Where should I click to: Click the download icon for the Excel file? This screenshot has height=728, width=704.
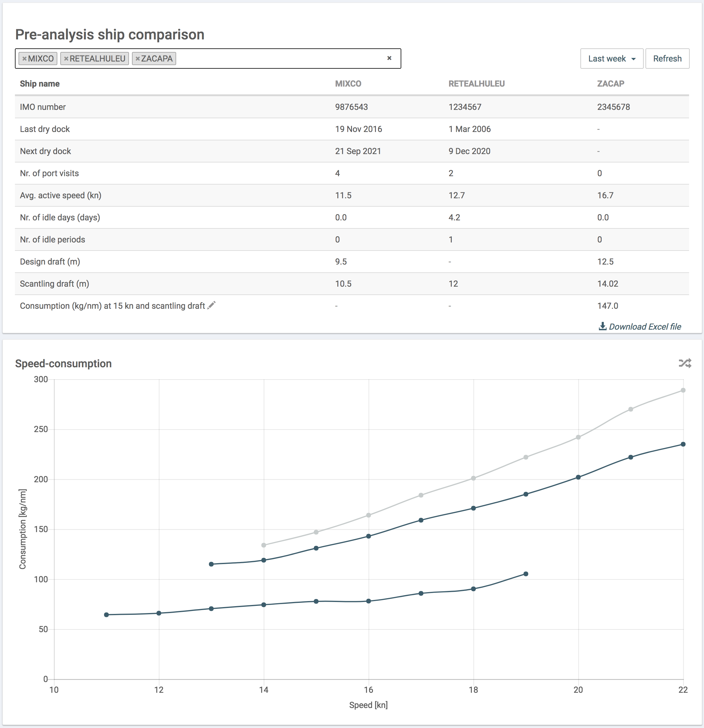point(602,326)
